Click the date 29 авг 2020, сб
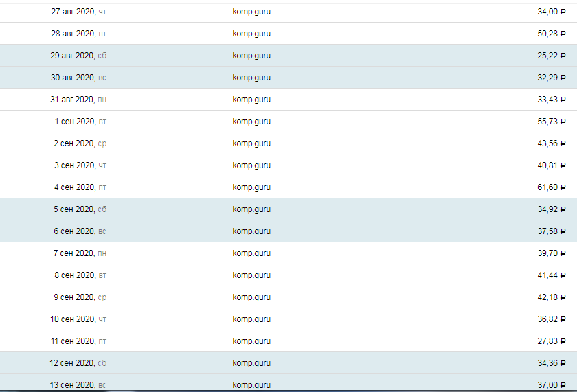Screen dimensions: 577x392 78,56
